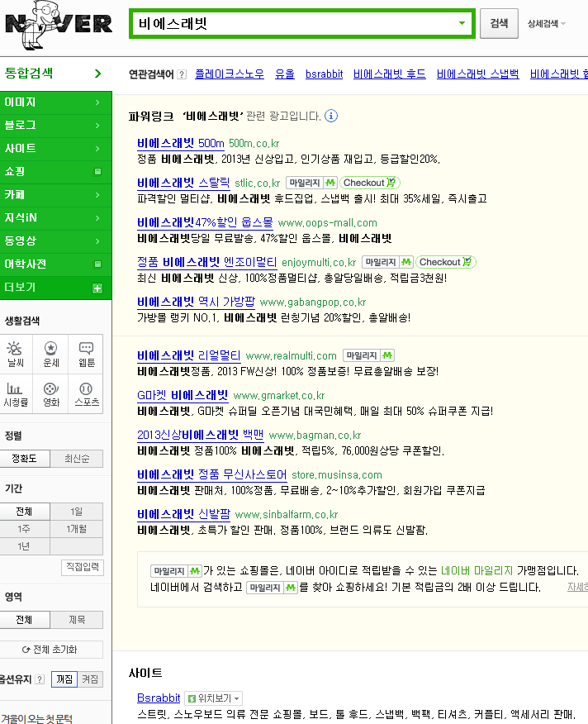Set period filter to 1개월
Image resolution: width=588 pixels, height=724 pixels.
[x=77, y=529]
